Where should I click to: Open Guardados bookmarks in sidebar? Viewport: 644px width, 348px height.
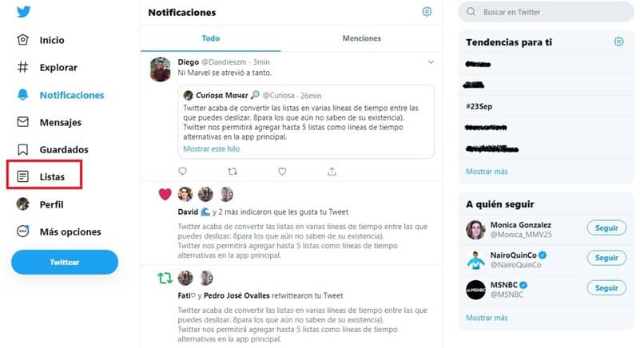[x=53, y=149]
